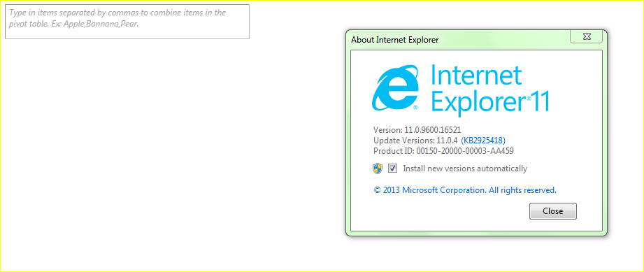644x272 pixels.
Task: Click the UAC shield icon
Action: 378,168
